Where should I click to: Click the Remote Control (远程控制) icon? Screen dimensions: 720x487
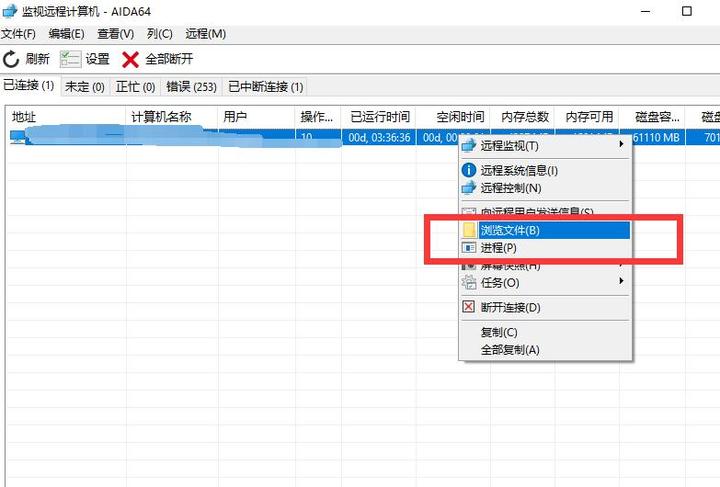(468, 188)
